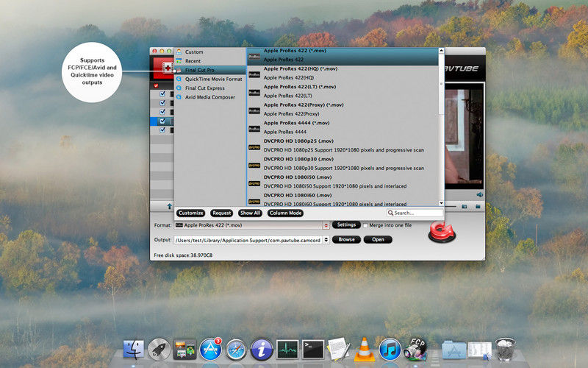Click the Free disk space:38.970GB text

183,255
